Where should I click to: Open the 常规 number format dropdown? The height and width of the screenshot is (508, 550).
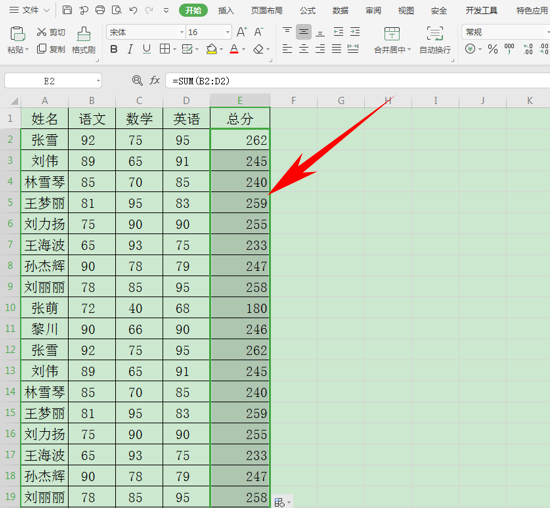tap(548, 32)
